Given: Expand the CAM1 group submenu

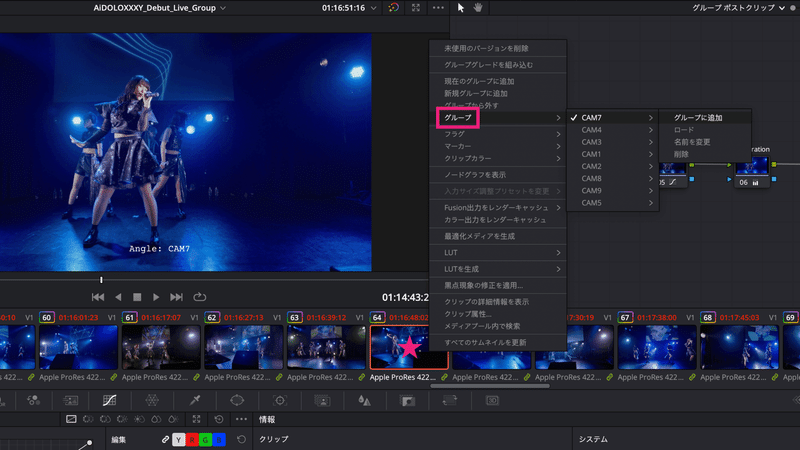Looking at the screenshot, I should point(612,154).
